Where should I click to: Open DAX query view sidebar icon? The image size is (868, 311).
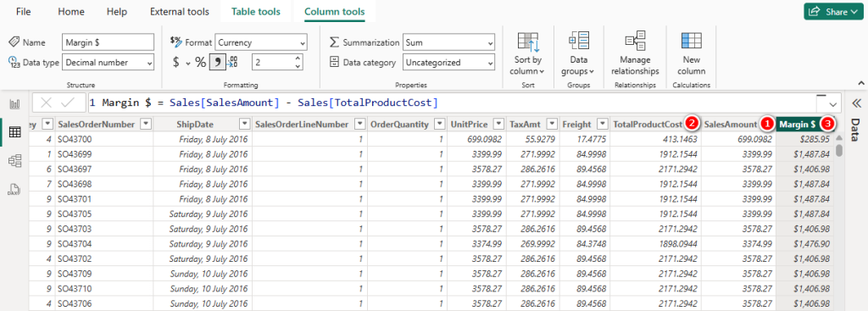(15, 190)
